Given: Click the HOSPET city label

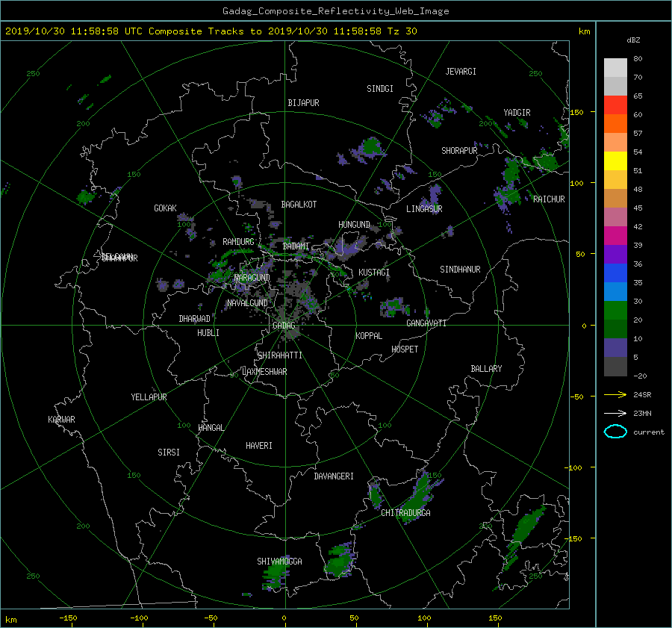Looking at the screenshot, I should (x=405, y=349).
